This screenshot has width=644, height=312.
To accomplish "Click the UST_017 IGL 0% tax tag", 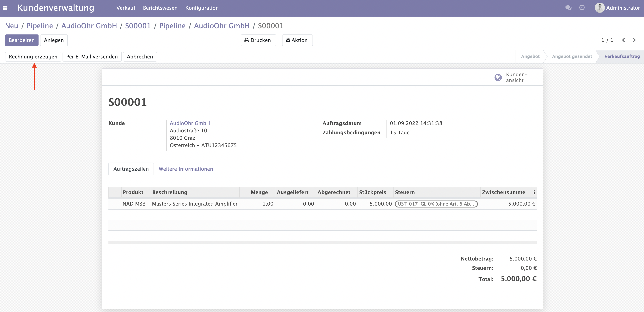I will tap(436, 204).
